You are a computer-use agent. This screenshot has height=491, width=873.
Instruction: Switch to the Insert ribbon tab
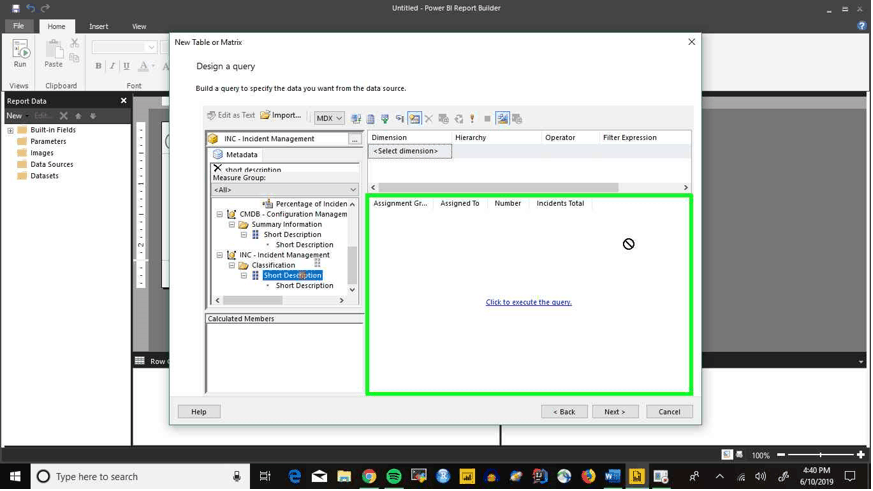(99, 26)
